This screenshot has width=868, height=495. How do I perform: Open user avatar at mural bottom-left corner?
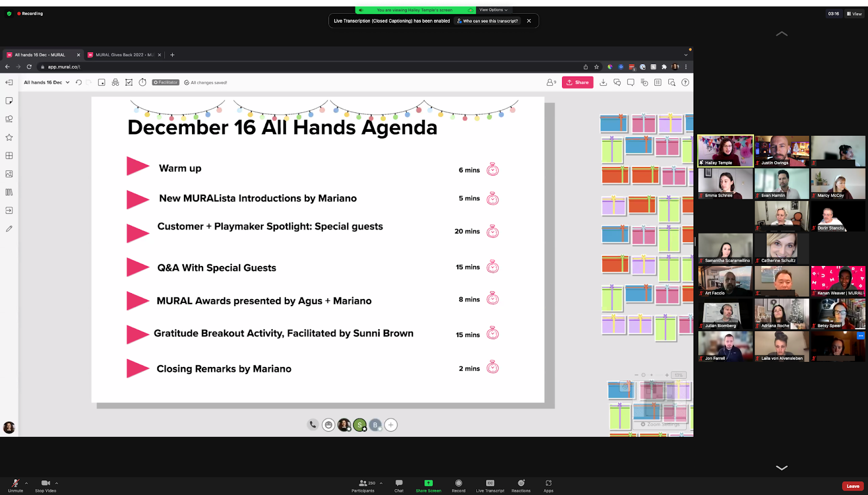[9, 428]
